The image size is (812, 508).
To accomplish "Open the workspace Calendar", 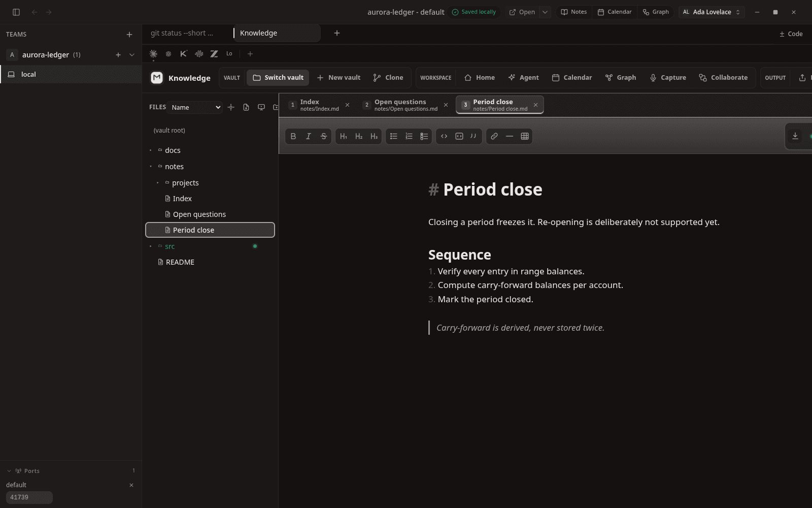I will pyautogui.click(x=572, y=78).
